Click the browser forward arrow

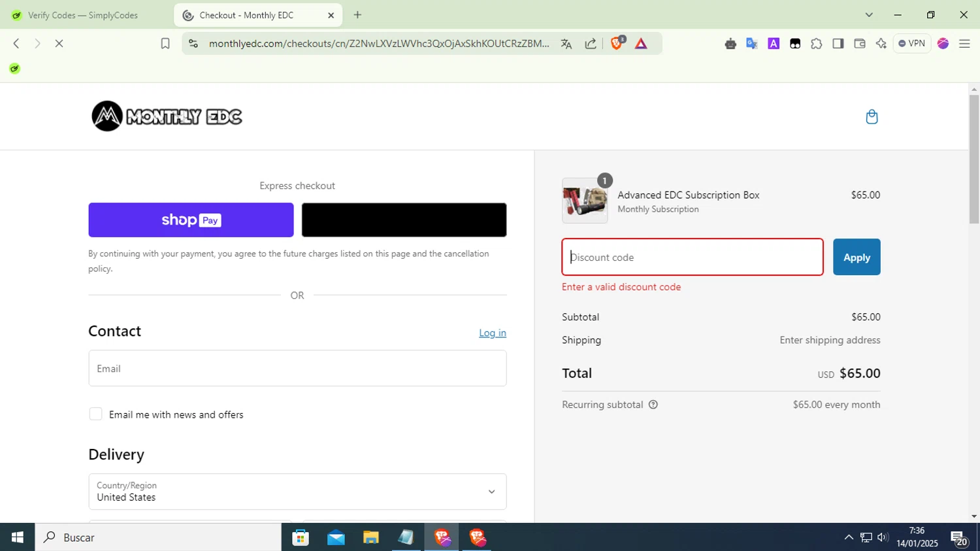click(x=37, y=44)
